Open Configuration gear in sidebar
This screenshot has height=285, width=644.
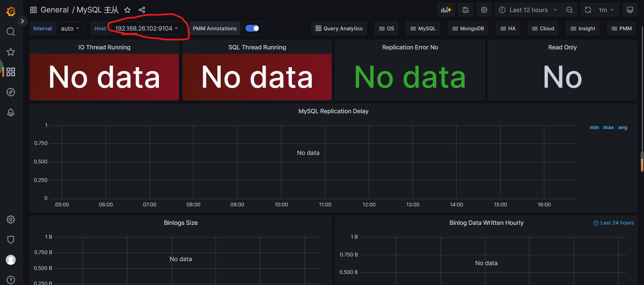(11, 219)
